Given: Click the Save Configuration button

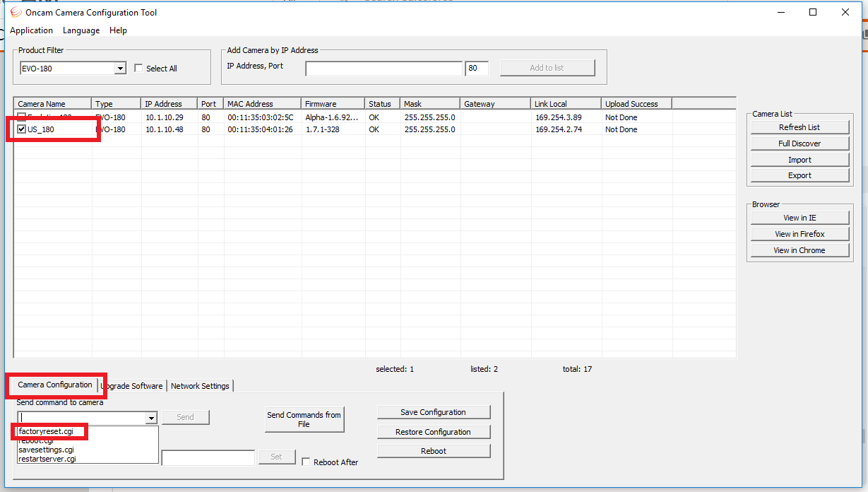Looking at the screenshot, I should coord(434,412).
